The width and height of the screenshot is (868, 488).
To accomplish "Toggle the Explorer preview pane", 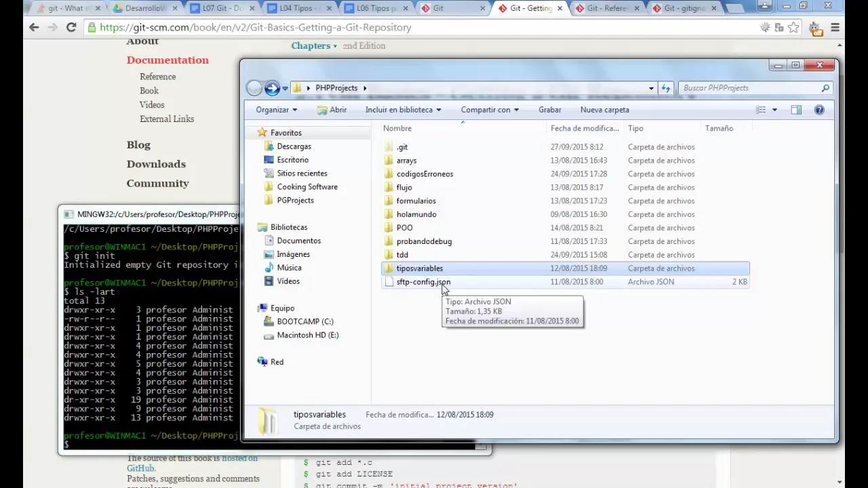I will coord(796,110).
